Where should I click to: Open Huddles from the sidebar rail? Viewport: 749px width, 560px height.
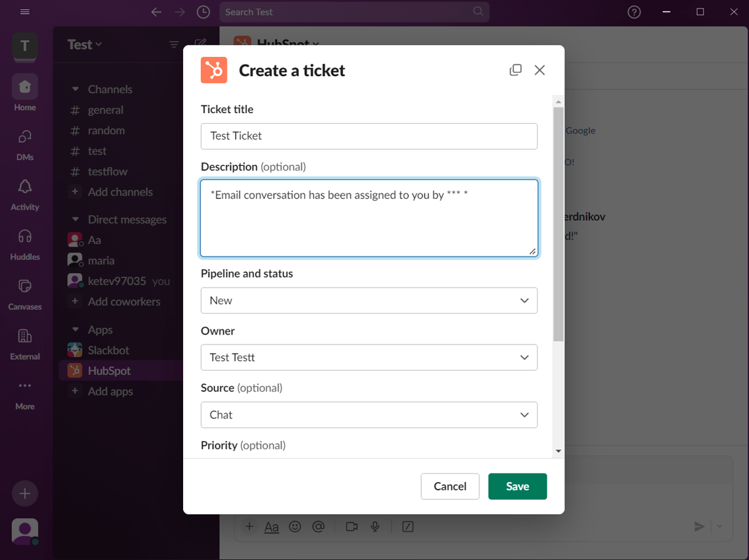tap(24, 239)
